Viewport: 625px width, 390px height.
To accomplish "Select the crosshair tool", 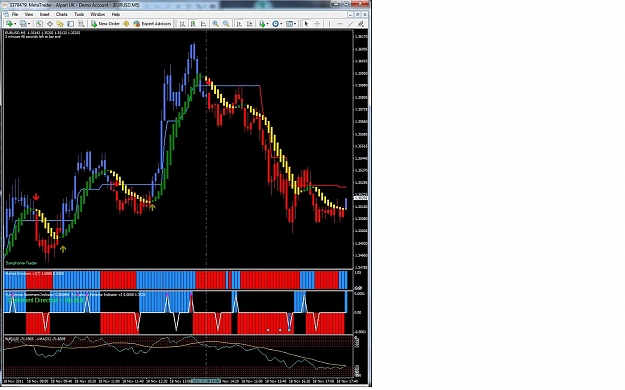I will coord(317,24).
